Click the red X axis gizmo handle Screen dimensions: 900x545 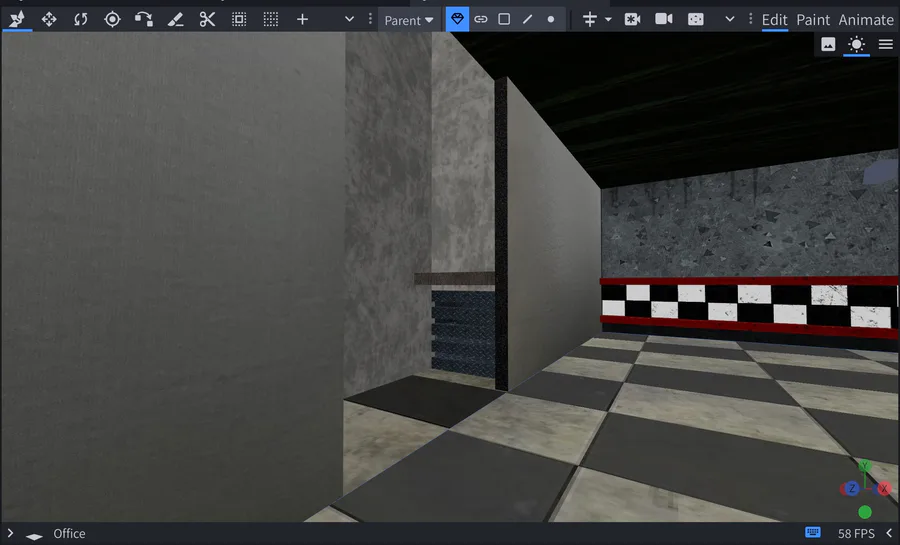pyautogui.click(x=884, y=489)
